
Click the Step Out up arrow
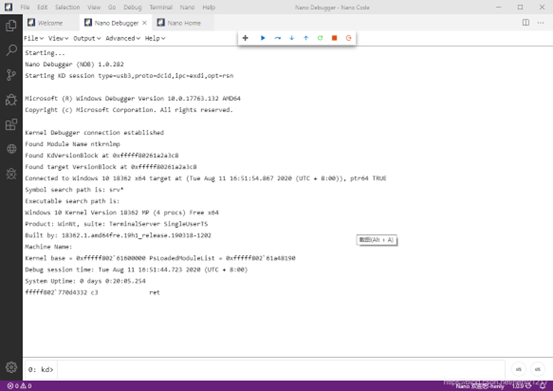coord(306,38)
